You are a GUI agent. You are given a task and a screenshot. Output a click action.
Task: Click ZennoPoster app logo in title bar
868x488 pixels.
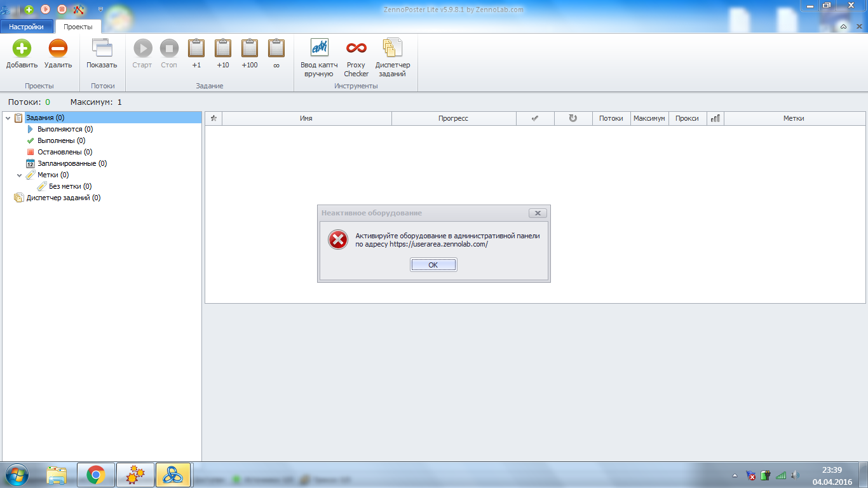(x=6, y=10)
